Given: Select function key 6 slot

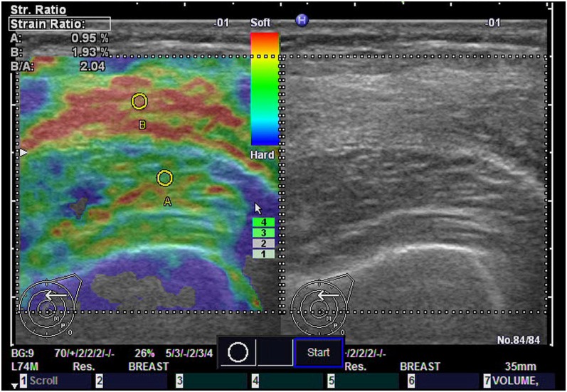Looking at the screenshot, I should pos(443,381).
